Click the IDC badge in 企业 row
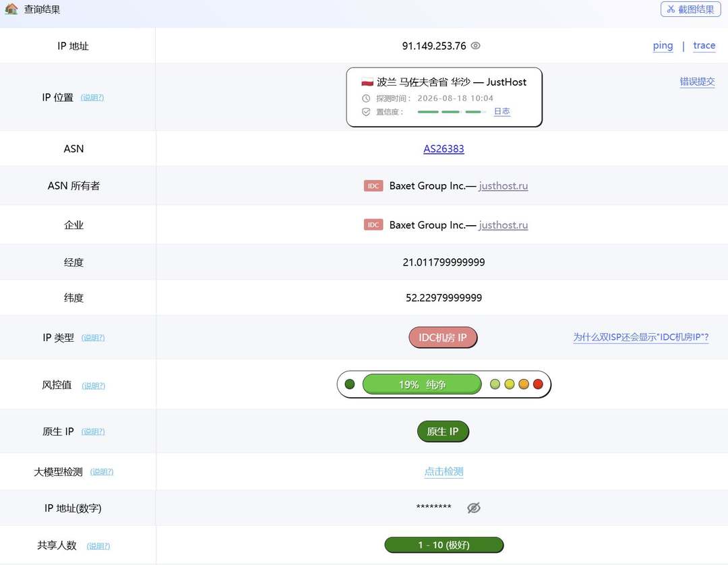Viewport: 728px width, 565px height. click(373, 225)
